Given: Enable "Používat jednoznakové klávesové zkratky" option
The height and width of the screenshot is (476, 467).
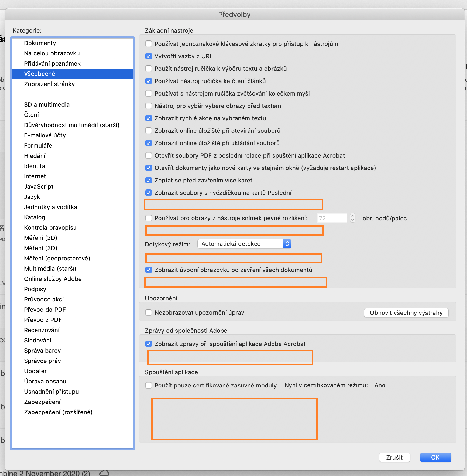Looking at the screenshot, I should [149, 43].
